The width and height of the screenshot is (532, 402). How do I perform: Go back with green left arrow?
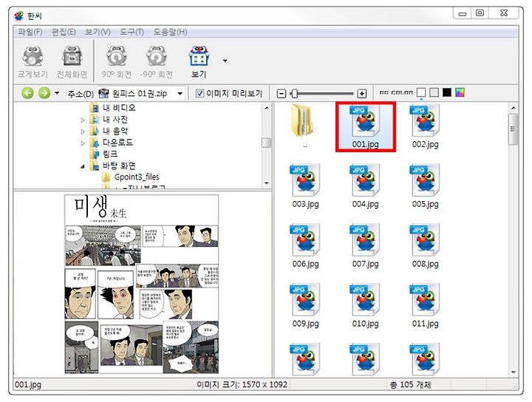pos(28,93)
